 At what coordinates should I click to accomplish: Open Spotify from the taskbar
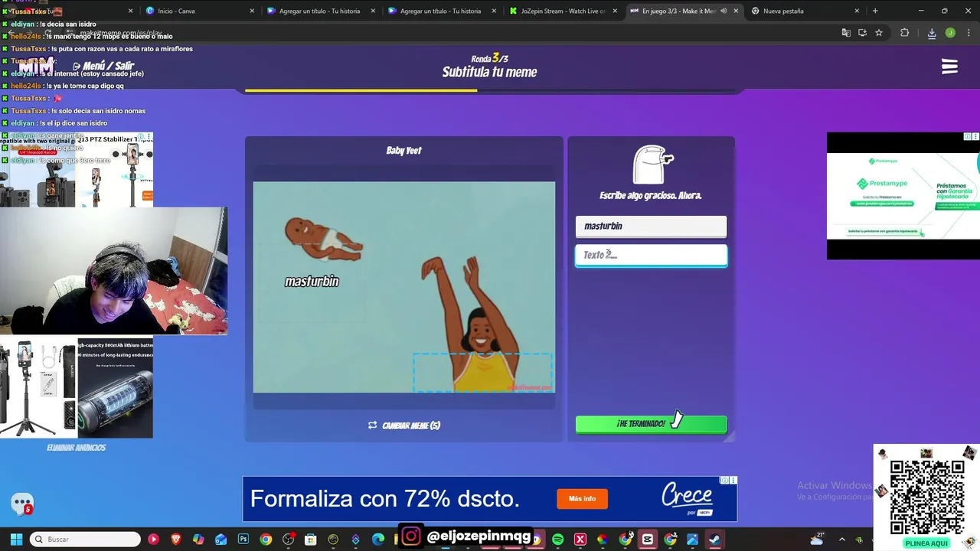[557, 540]
